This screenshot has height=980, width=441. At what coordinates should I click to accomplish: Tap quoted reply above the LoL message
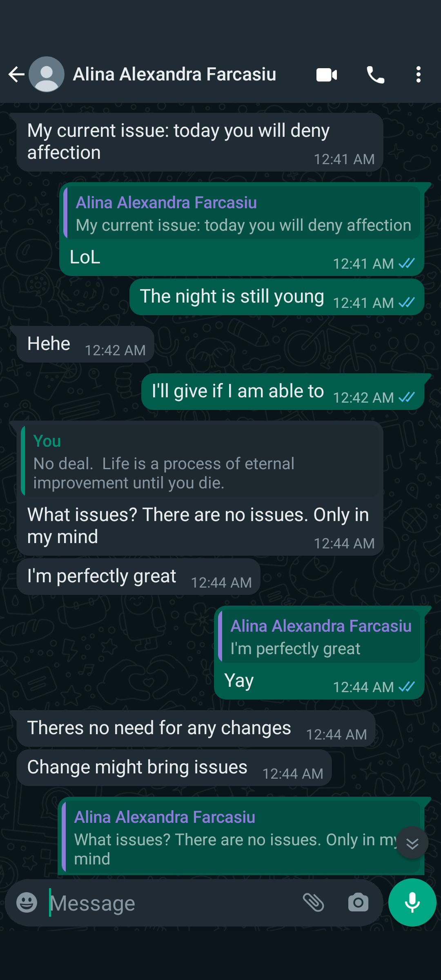coord(243,214)
